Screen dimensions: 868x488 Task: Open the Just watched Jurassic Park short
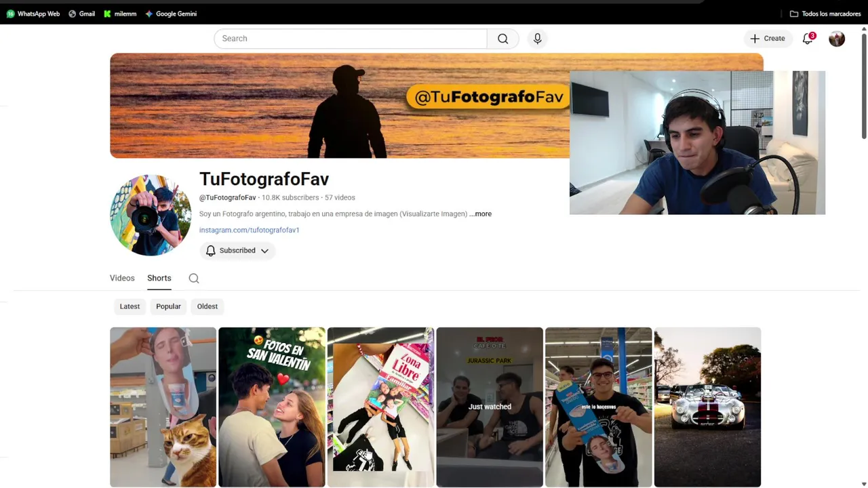490,407
